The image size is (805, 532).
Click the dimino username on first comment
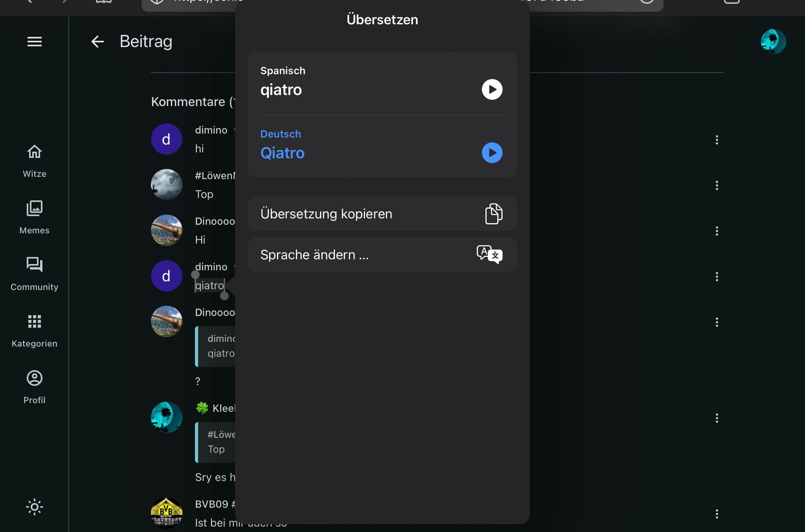[211, 130]
